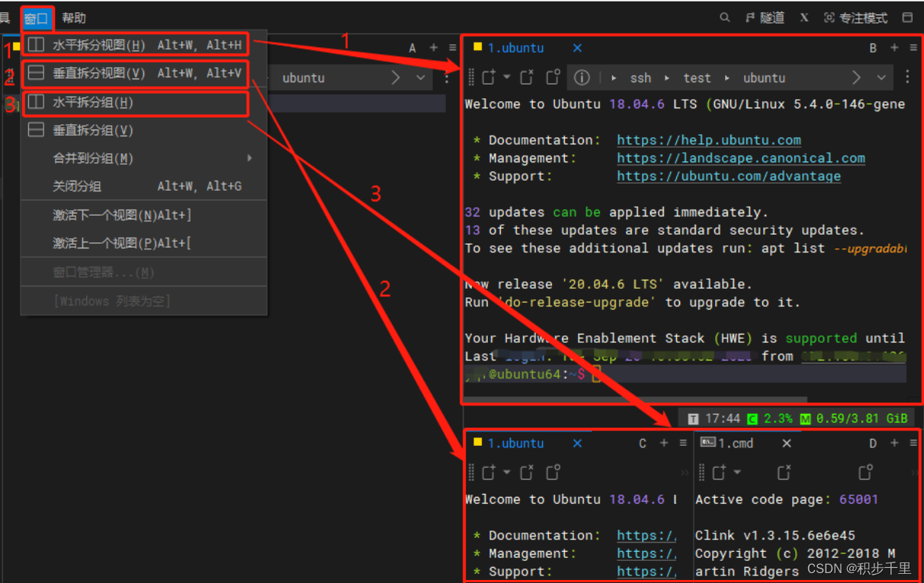
Task: Open the https://landscape.canonical.com link
Action: tap(741, 159)
